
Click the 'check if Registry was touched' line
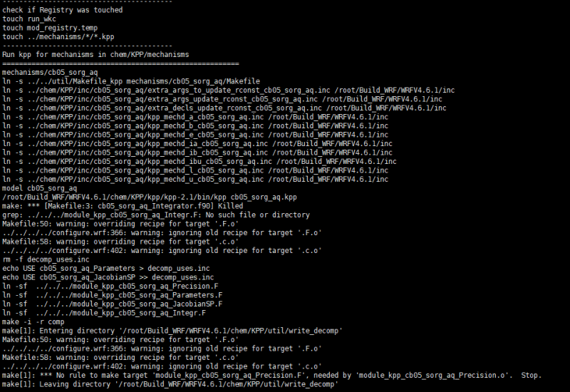pyautogui.click(x=63, y=10)
